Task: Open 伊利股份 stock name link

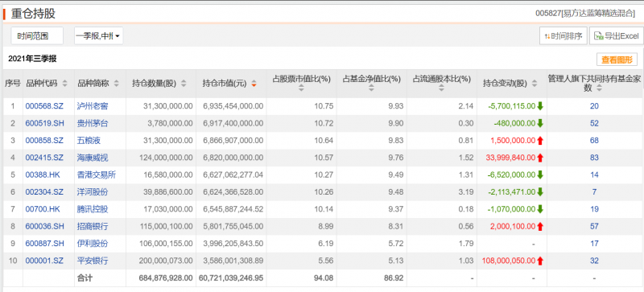Action: [93, 244]
